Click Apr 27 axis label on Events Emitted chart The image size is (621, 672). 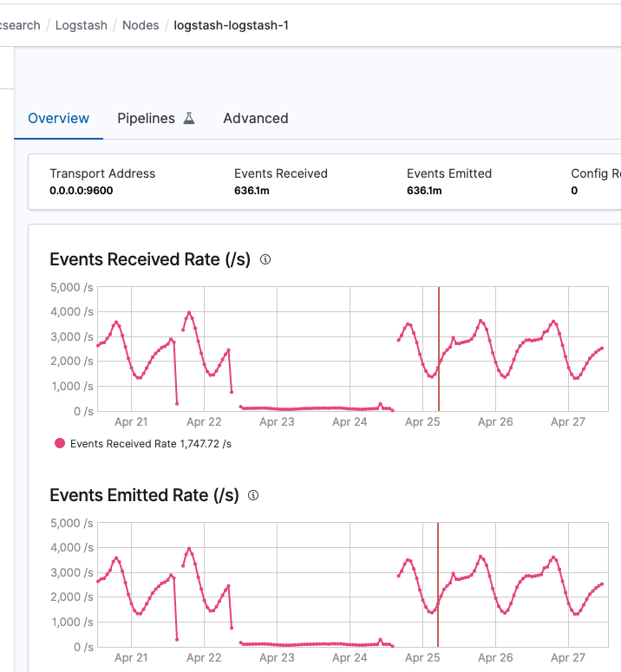click(568, 658)
